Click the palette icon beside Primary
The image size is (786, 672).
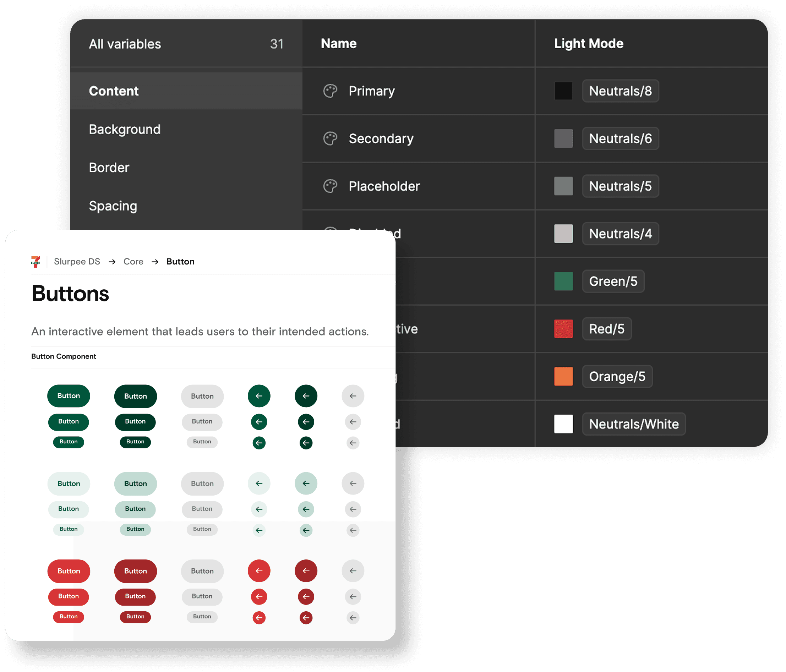[330, 91]
